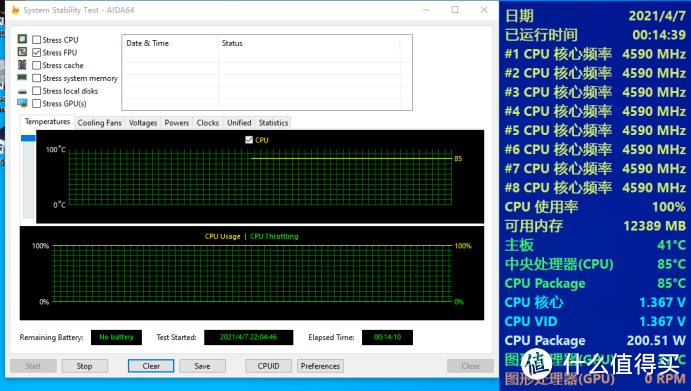Viewport: 691px width, 391px height.
Task: Click the 可用内存 12389 MB row
Action: pos(595,226)
